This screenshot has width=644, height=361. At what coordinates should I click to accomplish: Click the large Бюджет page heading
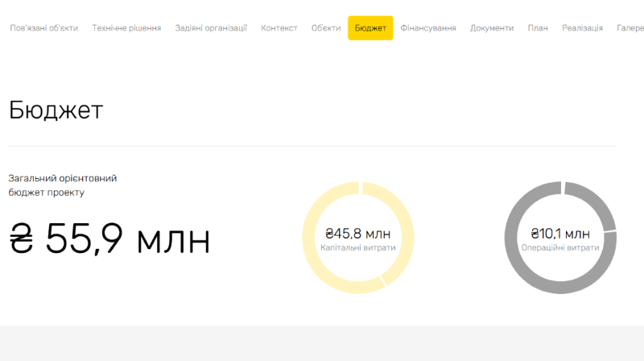56,110
